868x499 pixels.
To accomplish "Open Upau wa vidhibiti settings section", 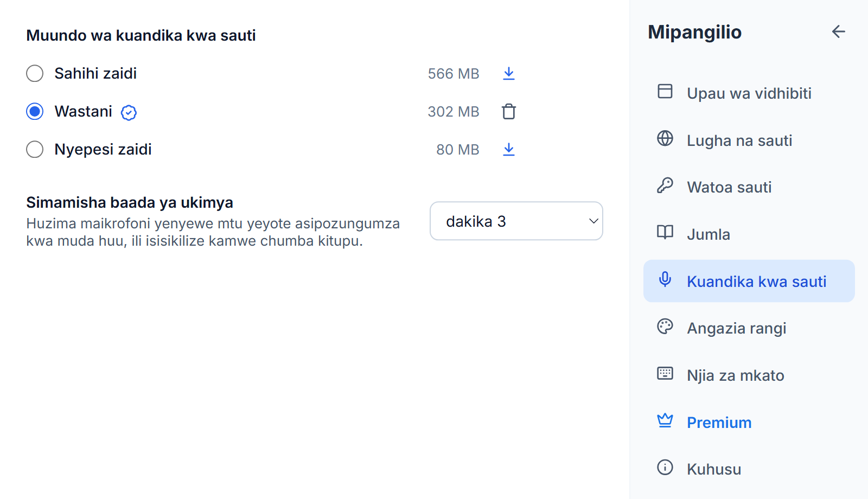I will (x=749, y=93).
